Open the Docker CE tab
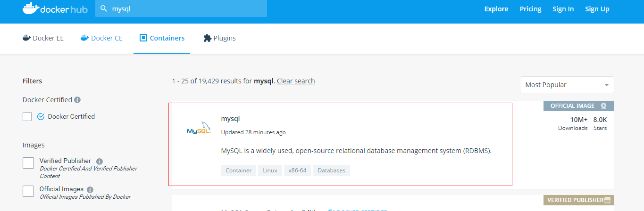Screen dimensions: 644x211 coord(101,38)
